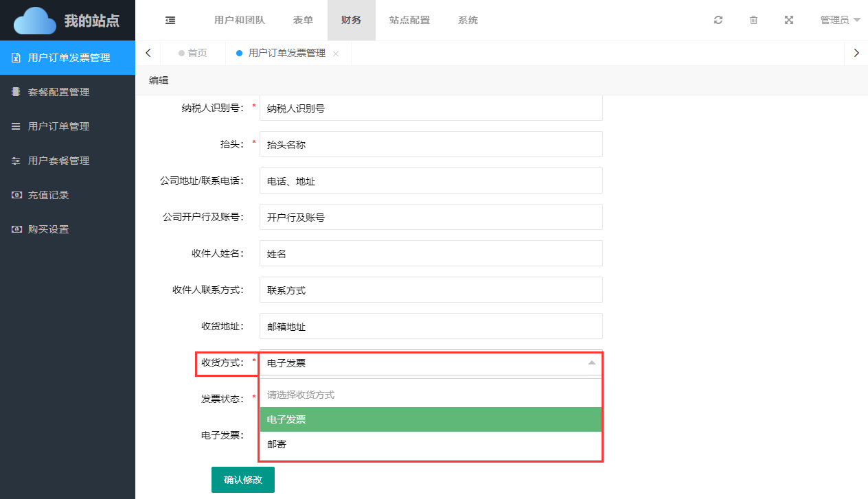Choose 电子发票 option in the list

click(x=431, y=419)
